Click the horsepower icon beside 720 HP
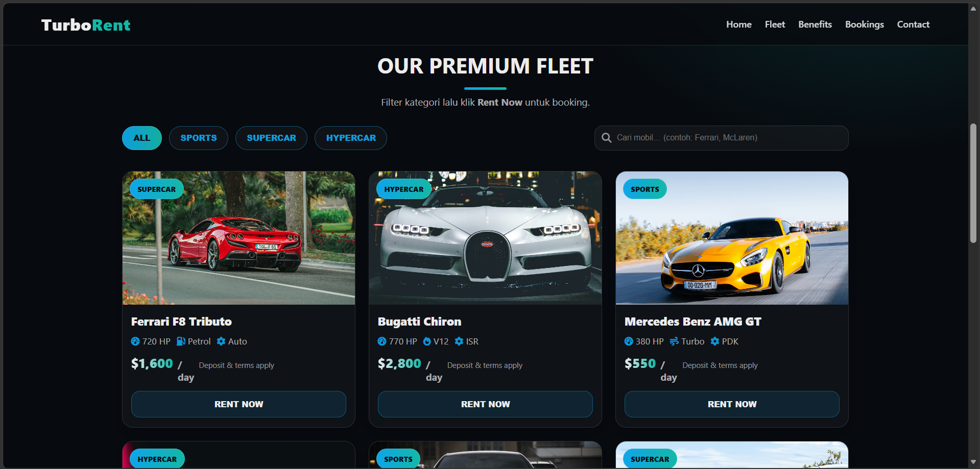The width and height of the screenshot is (980, 469). click(135, 341)
